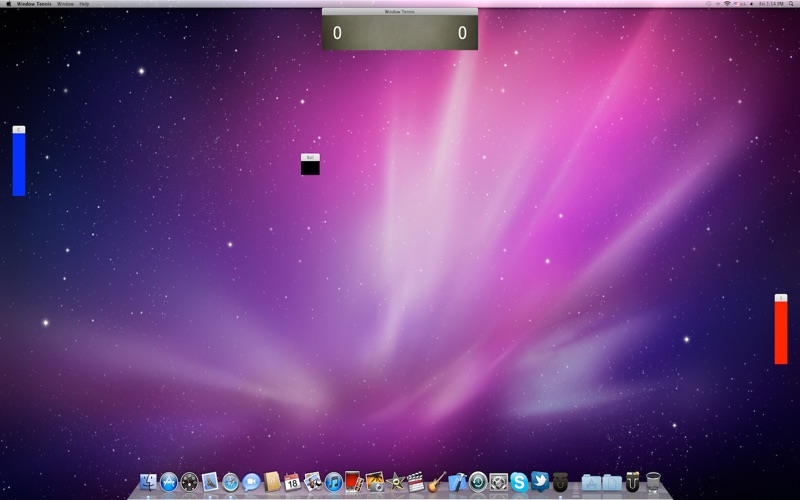Open the Mail stamp icon in Dock

[x=210, y=482]
